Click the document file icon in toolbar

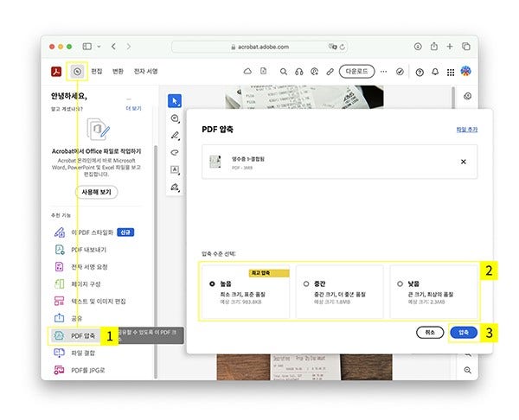(264, 71)
